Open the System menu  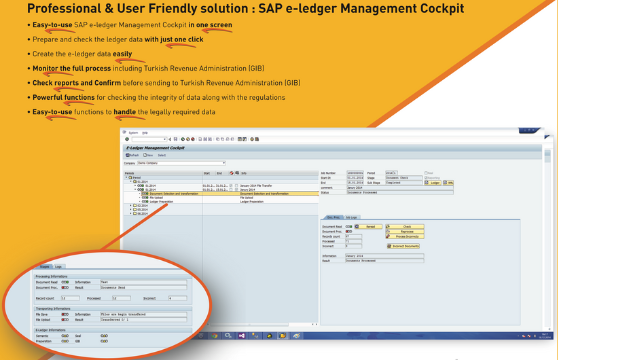133,133
